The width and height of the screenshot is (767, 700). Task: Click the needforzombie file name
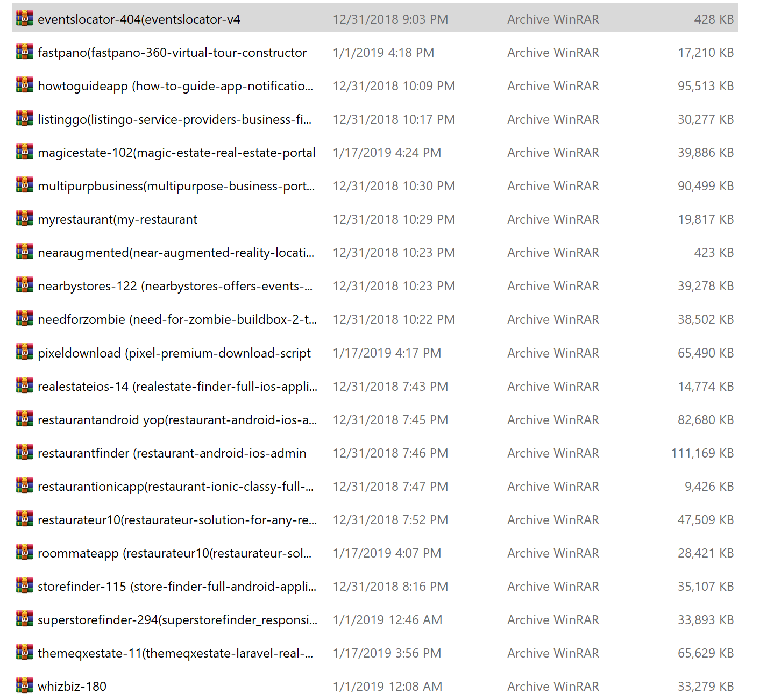coord(177,319)
